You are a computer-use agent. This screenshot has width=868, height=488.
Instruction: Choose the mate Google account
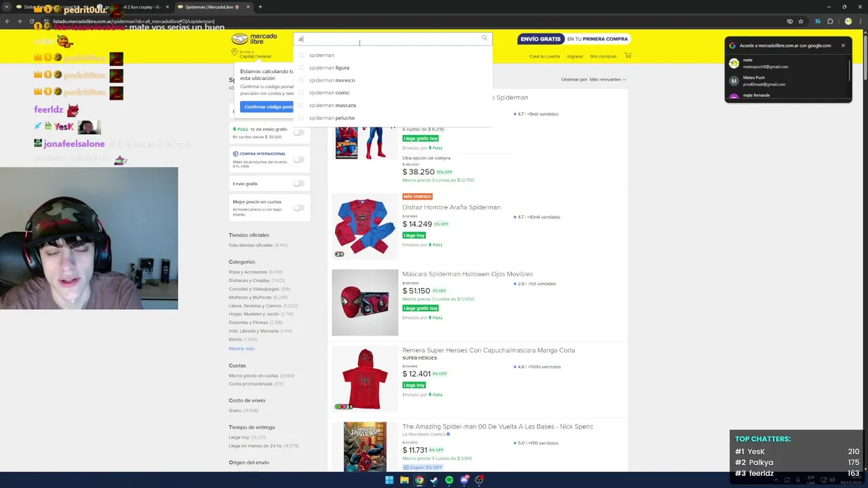[x=787, y=63]
